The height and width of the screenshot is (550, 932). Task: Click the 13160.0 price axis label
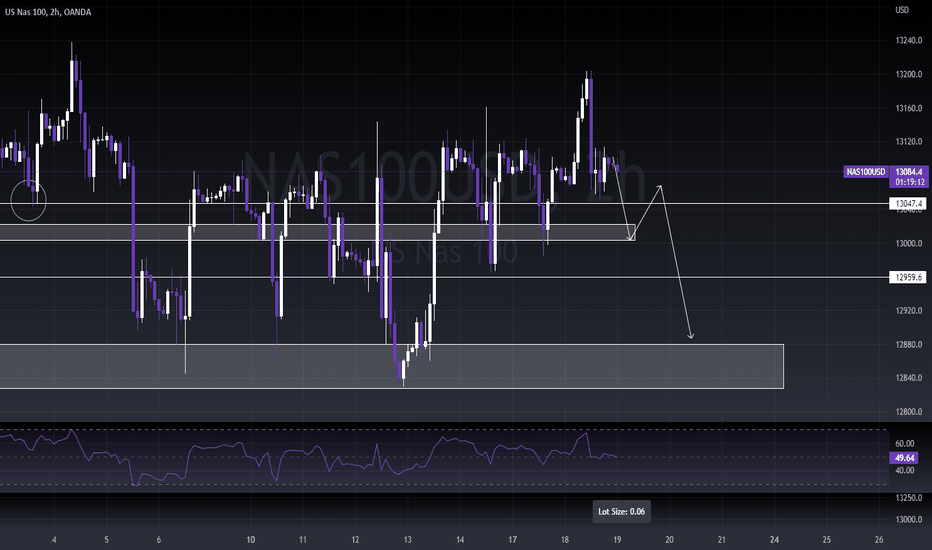point(909,108)
